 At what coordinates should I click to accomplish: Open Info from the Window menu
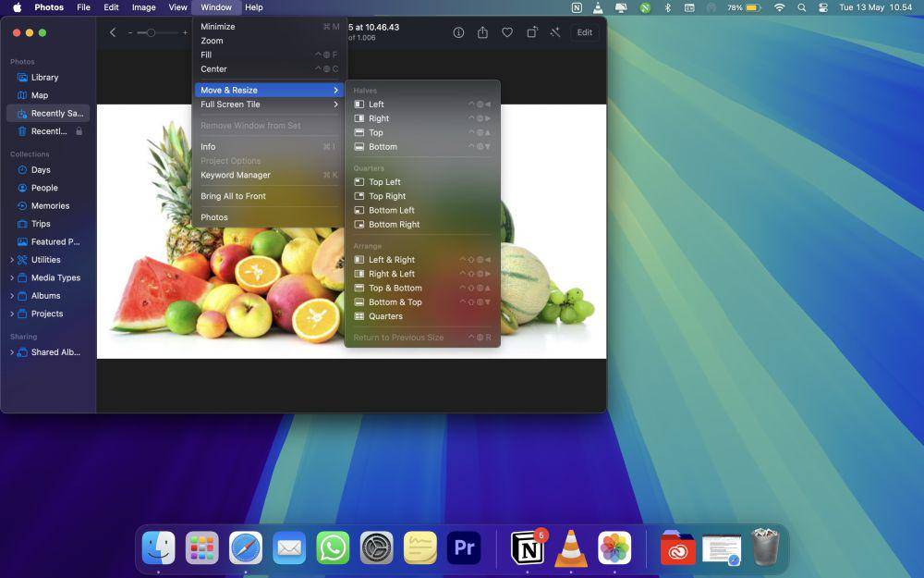pos(269,147)
